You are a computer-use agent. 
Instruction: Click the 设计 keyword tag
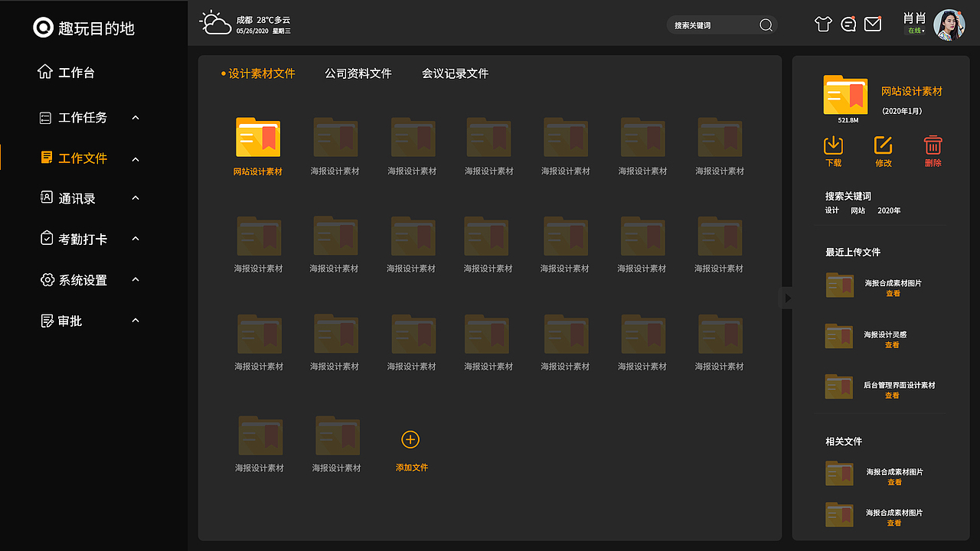click(832, 210)
